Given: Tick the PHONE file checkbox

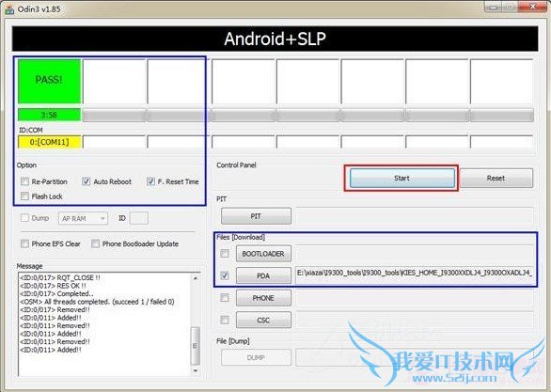Looking at the screenshot, I should (225, 297).
